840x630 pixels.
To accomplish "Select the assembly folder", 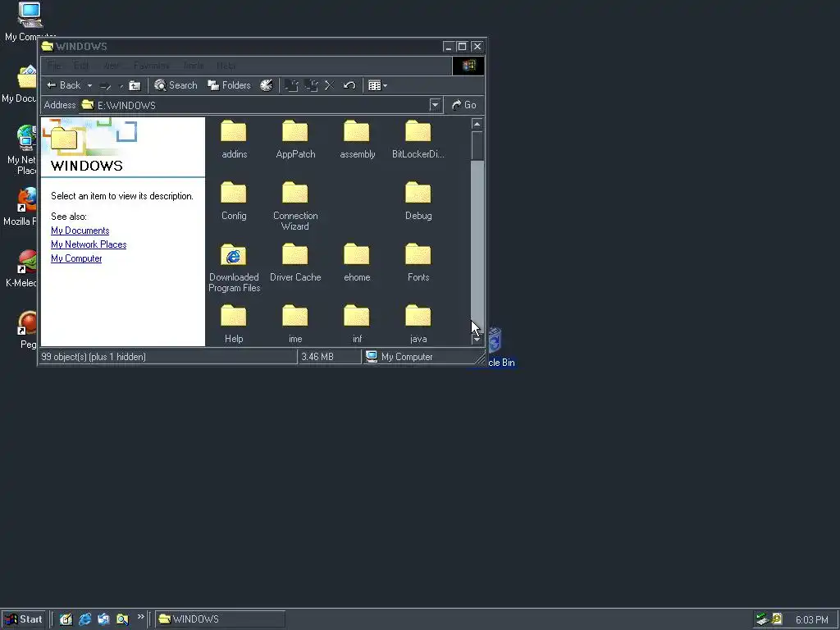I will tap(357, 139).
